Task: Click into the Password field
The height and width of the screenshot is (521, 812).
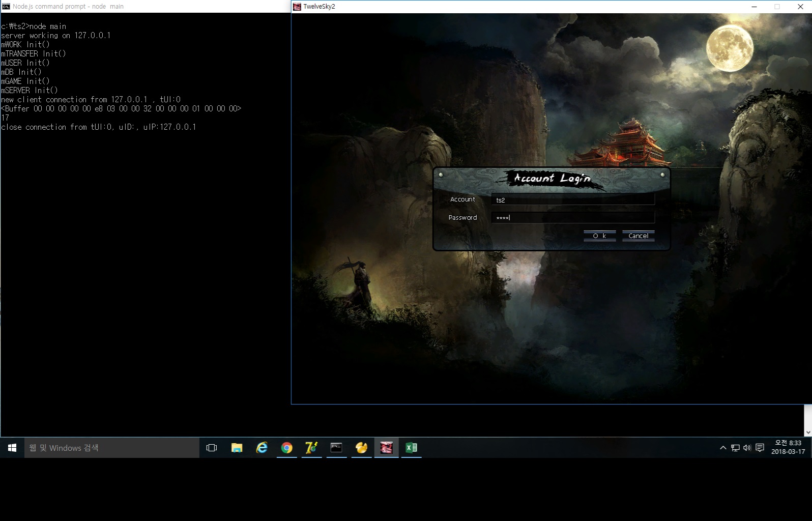Action: point(572,218)
